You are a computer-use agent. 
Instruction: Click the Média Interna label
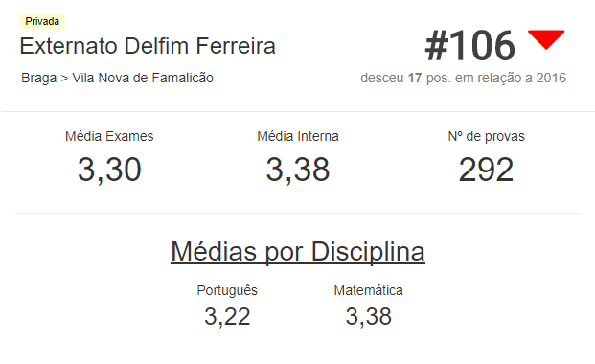coord(298,136)
